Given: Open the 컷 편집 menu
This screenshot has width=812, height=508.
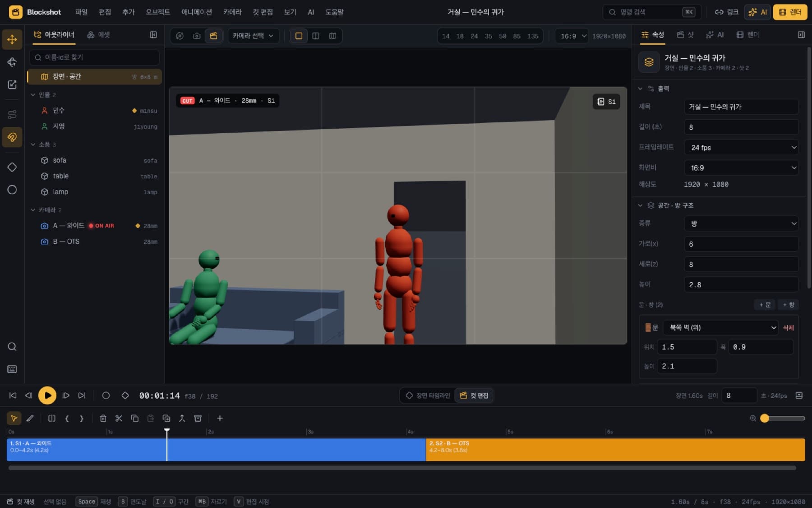Looking at the screenshot, I should point(263,12).
